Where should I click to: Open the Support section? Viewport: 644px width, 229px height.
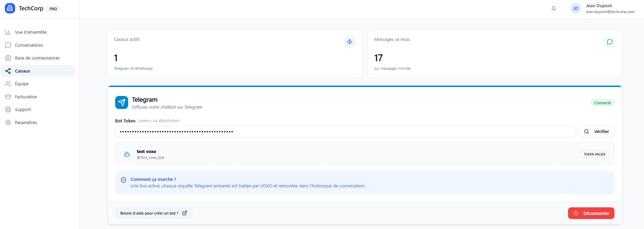(x=38, y=110)
